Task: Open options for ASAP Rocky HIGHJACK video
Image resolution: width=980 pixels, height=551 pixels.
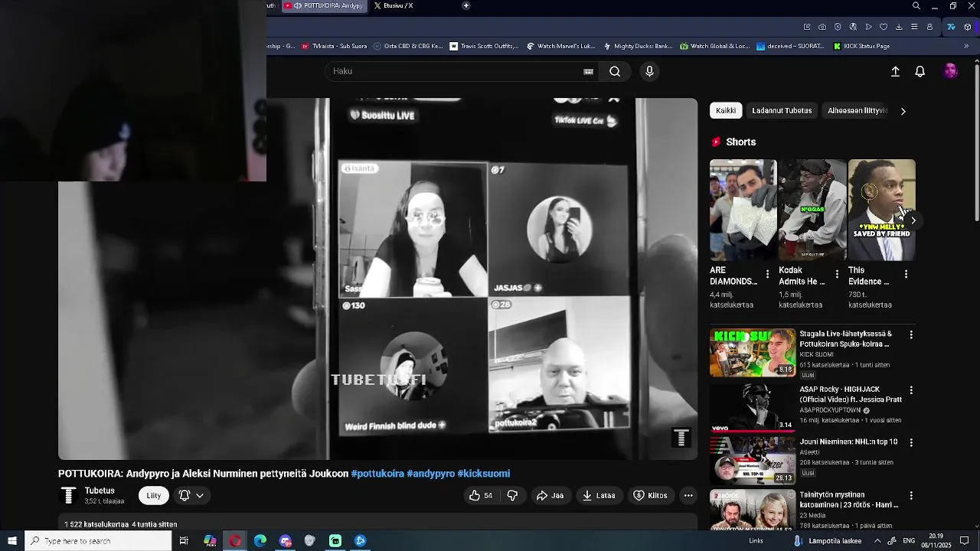Action: coord(911,390)
